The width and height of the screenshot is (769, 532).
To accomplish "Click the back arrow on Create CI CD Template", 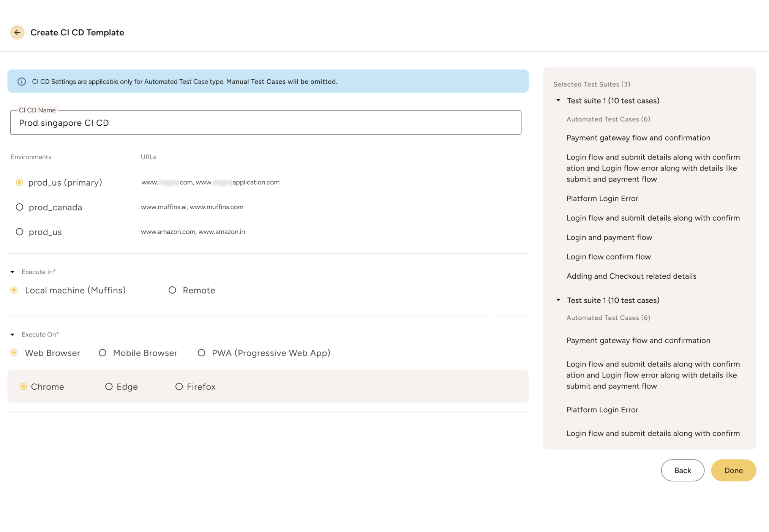I will tap(17, 32).
